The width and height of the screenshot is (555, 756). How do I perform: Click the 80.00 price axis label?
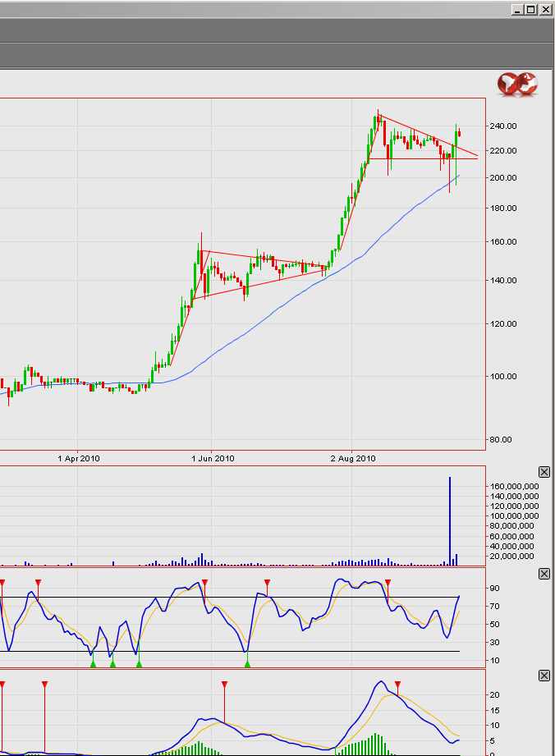[x=500, y=439]
